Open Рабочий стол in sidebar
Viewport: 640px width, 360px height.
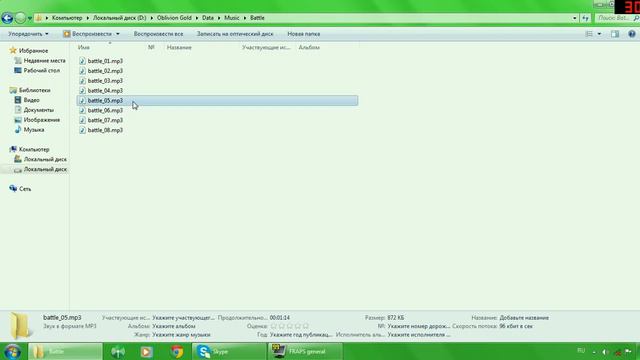[x=42, y=70]
